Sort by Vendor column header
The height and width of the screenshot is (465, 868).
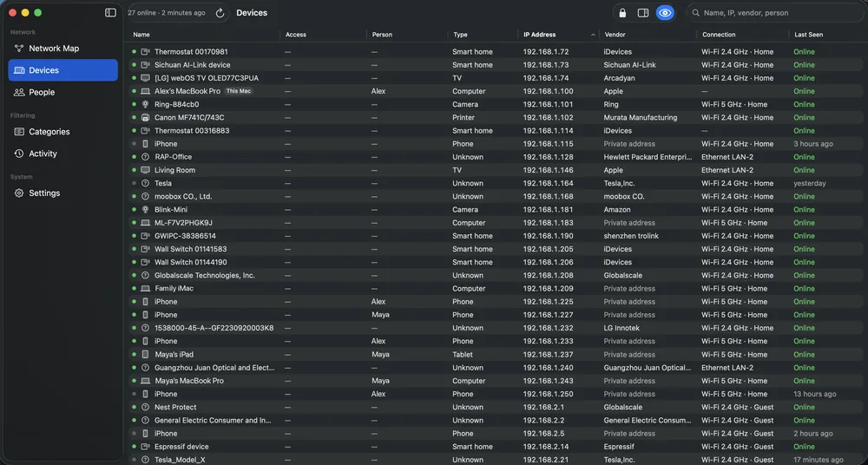tap(615, 35)
